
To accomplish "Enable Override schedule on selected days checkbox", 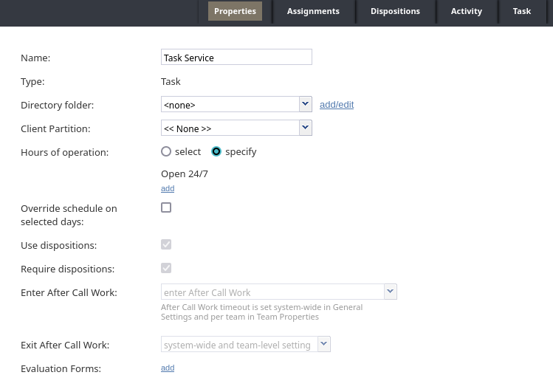I will [166, 207].
